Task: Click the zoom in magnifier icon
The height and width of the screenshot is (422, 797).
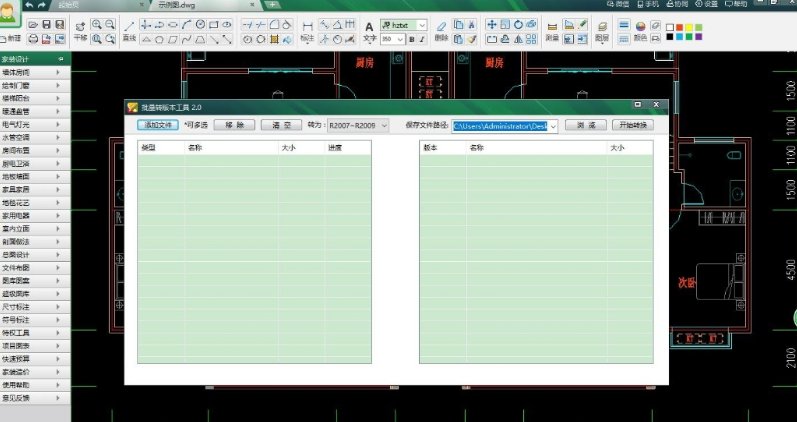Action: [x=96, y=23]
